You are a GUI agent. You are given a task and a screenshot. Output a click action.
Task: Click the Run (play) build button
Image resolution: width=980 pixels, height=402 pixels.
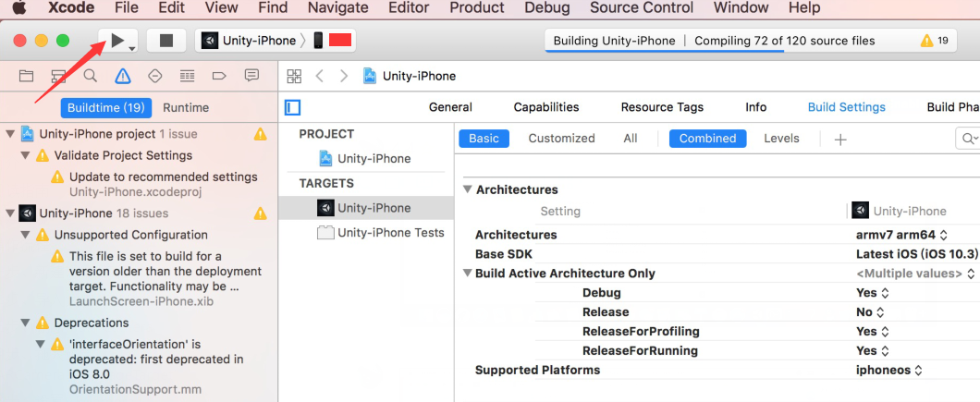[x=116, y=41]
